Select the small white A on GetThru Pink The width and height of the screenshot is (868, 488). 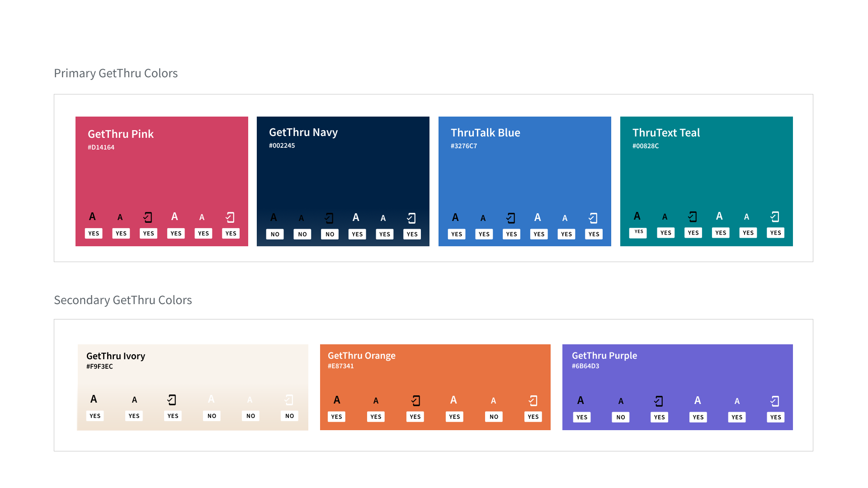tap(202, 217)
